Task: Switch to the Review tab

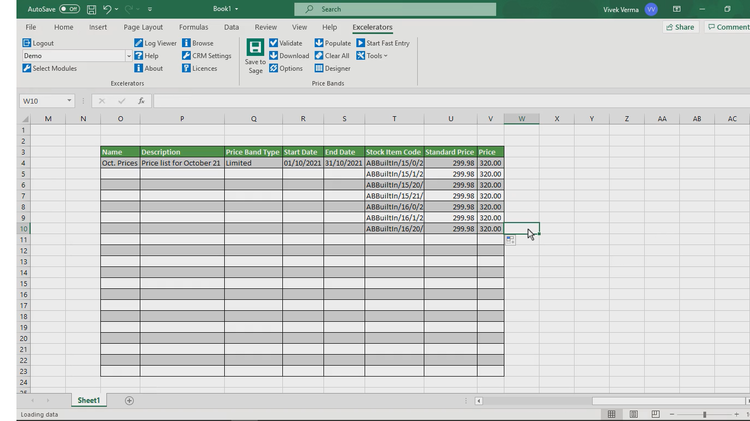Action: (x=265, y=27)
